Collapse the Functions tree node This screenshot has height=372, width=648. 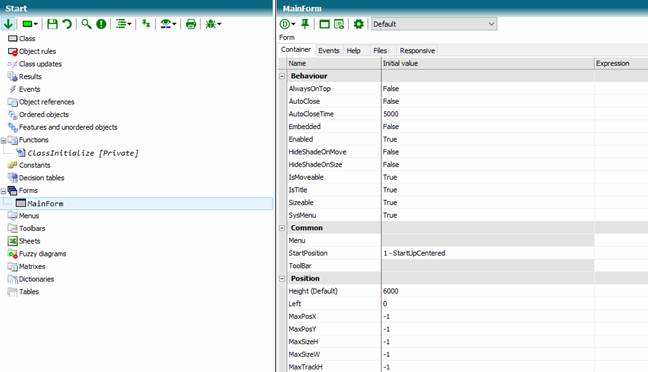coord(3,141)
